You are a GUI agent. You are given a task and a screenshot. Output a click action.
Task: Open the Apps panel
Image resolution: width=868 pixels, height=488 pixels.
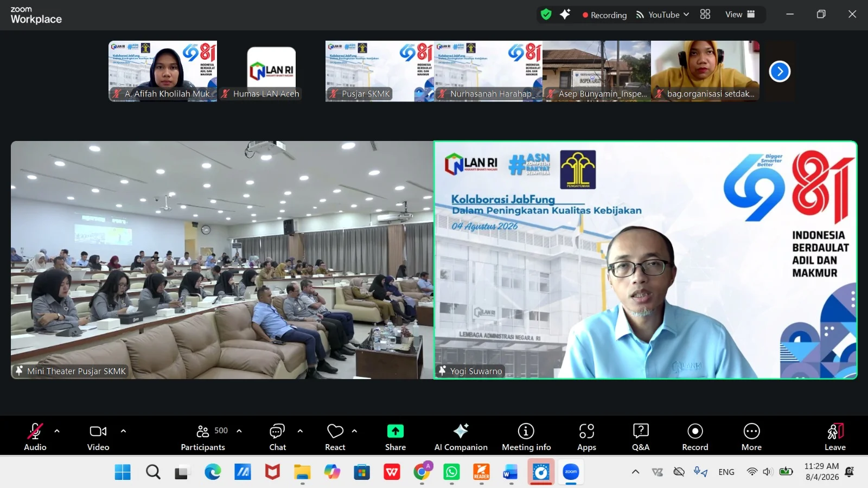(x=586, y=437)
